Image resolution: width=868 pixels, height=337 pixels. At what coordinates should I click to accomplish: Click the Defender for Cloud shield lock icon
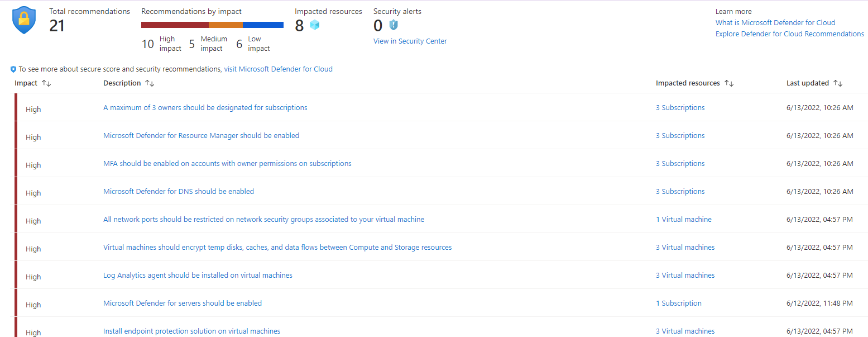click(24, 21)
